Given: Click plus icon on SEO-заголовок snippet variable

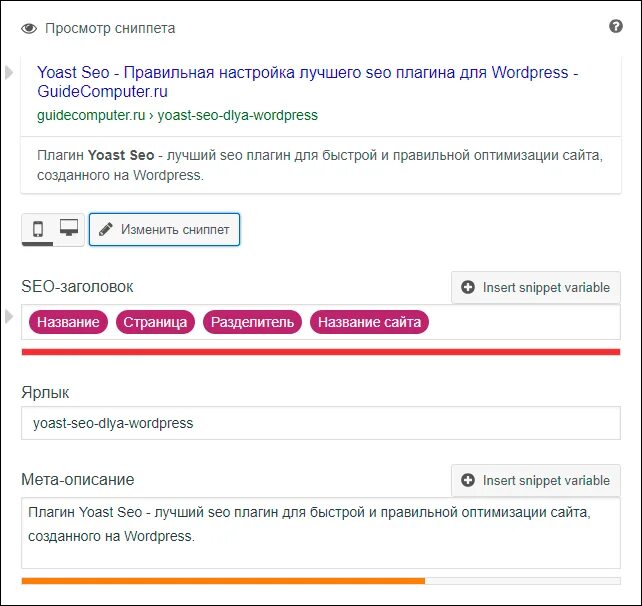Looking at the screenshot, I should (x=468, y=287).
